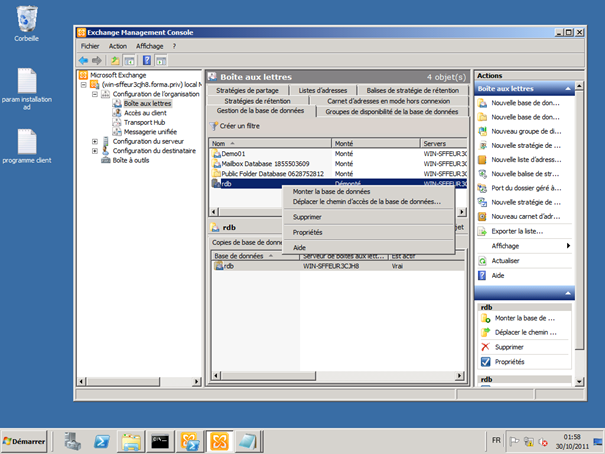Click Nouveau carnet d'adr... action icon
The image size is (605, 454).
[482, 216]
